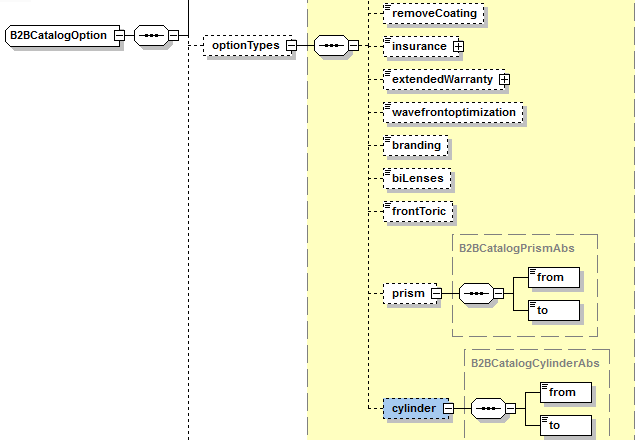The image size is (642, 440).
Task: Expand the insurance element
Action: (x=459, y=47)
